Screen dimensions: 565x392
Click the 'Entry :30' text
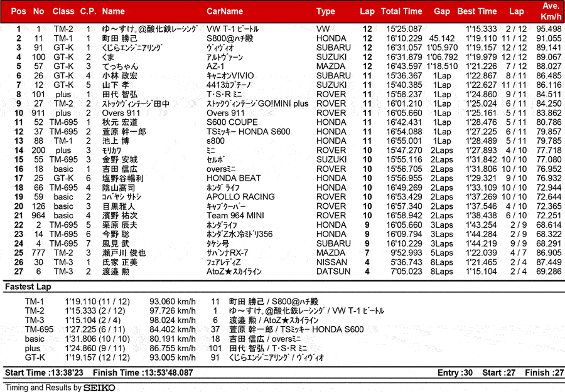point(455,373)
